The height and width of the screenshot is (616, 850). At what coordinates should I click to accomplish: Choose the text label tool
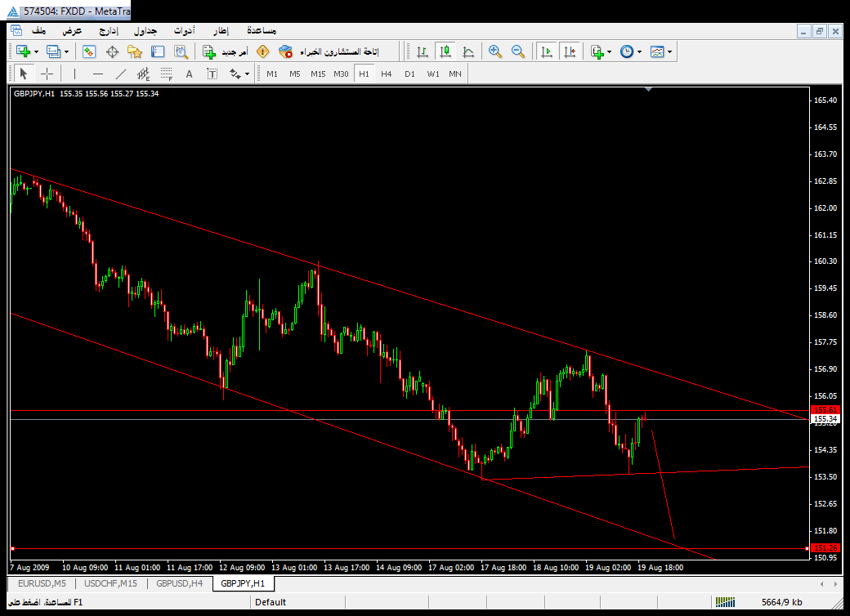[x=189, y=74]
